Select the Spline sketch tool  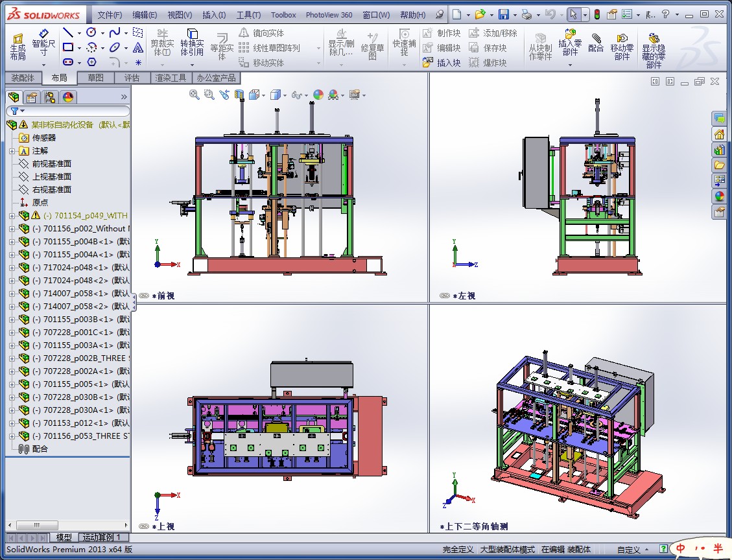click(114, 32)
